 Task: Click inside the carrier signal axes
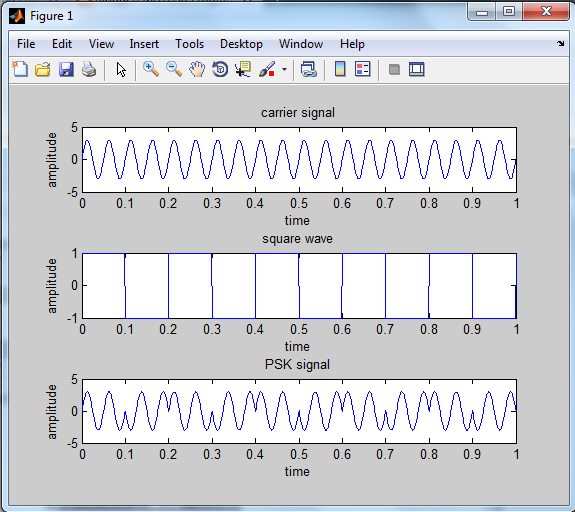click(x=299, y=160)
